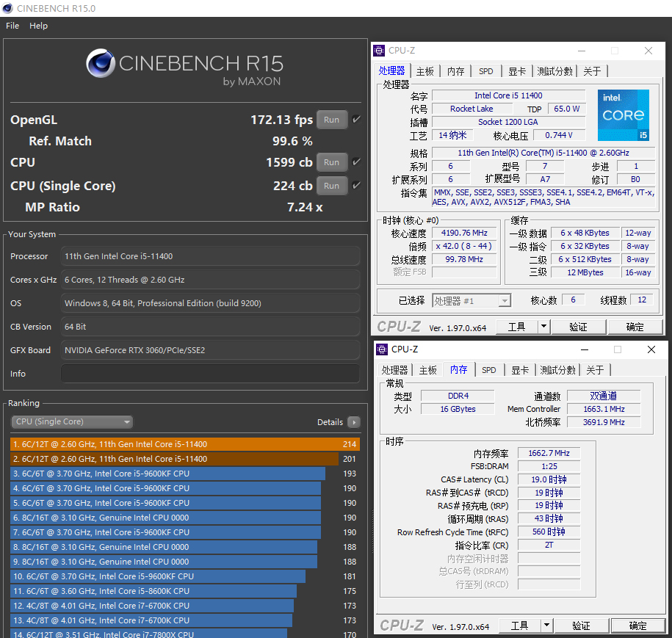Toggle the OpenGL test checkmark
Viewport: 672px width, 638px height.
click(356, 120)
